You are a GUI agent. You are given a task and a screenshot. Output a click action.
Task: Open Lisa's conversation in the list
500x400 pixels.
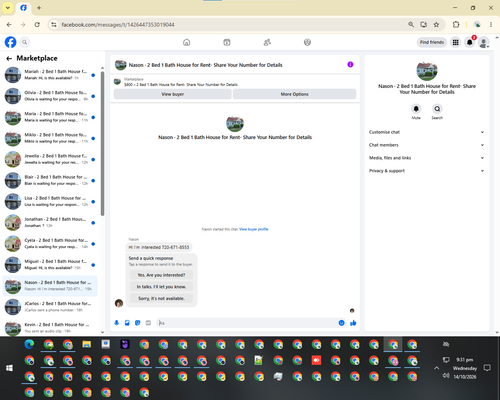(50, 201)
